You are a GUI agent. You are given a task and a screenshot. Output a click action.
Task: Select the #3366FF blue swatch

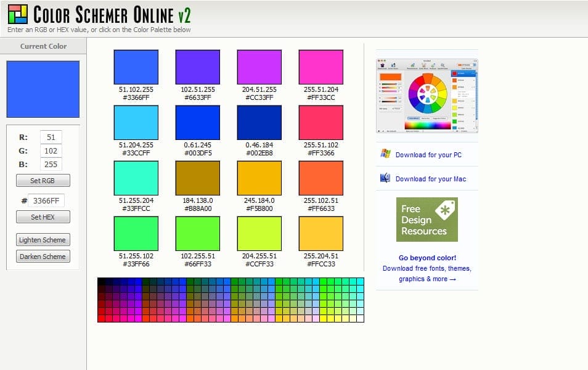click(135, 65)
